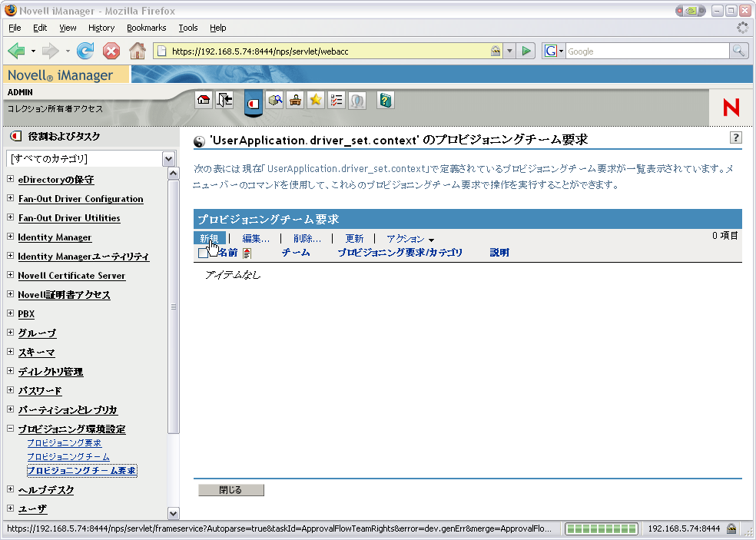Image resolution: width=756 pixels, height=540 pixels.
Task: Collapse the プロビジョニング環境設定 category
Action: [x=10, y=428]
